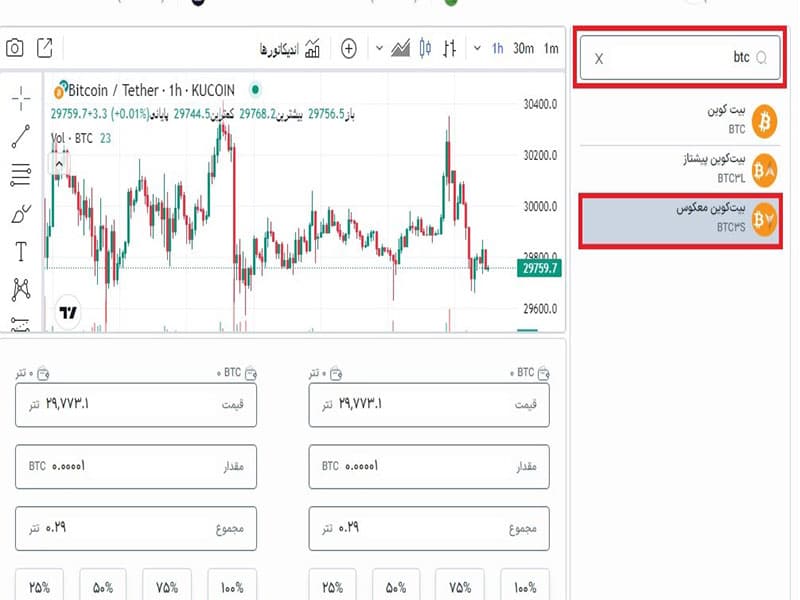Viewport: 800px width, 600px height.
Task: Click the 29600.0 price axis label
Action: 540,309
